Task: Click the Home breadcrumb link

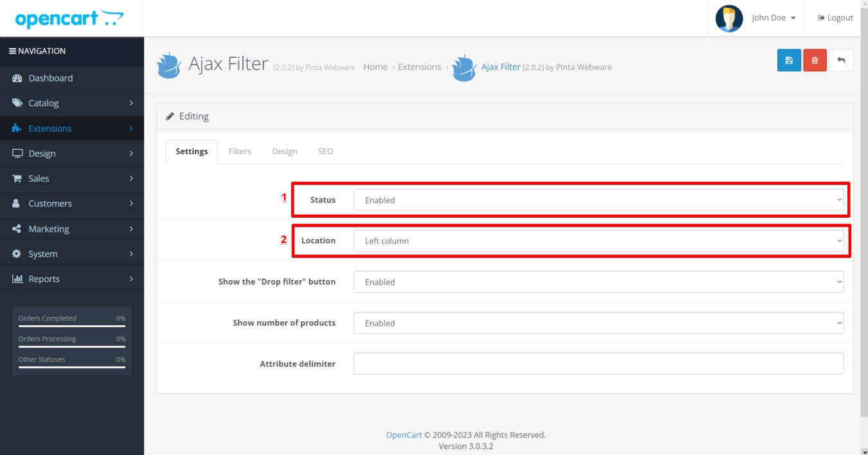Action: [x=375, y=67]
